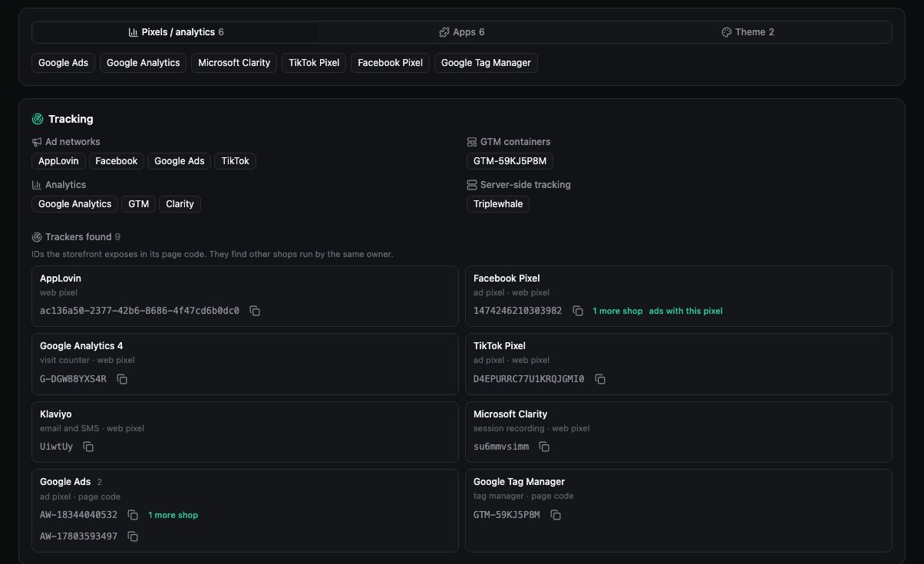Click the Google Analytics tag under the Analytics heading

(75, 204)
